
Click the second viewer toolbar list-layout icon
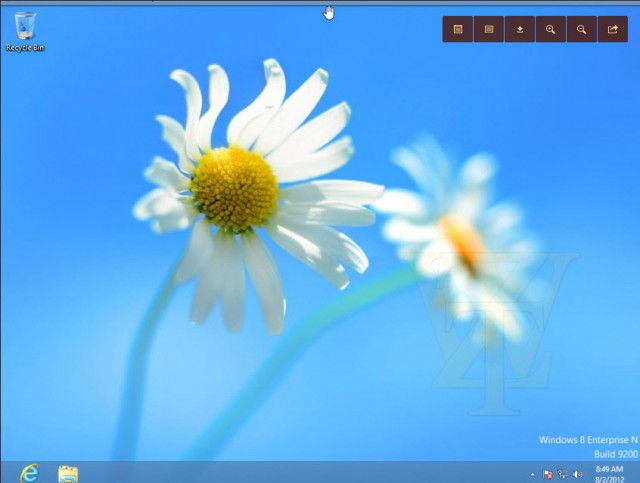pyautogui.click(x=489, y=29)
